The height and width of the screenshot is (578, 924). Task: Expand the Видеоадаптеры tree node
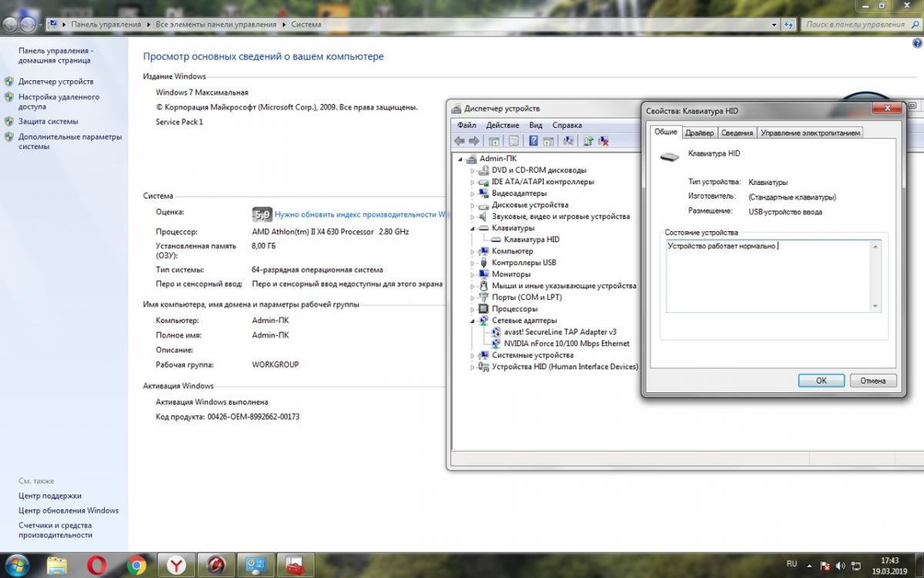(473, 193)
